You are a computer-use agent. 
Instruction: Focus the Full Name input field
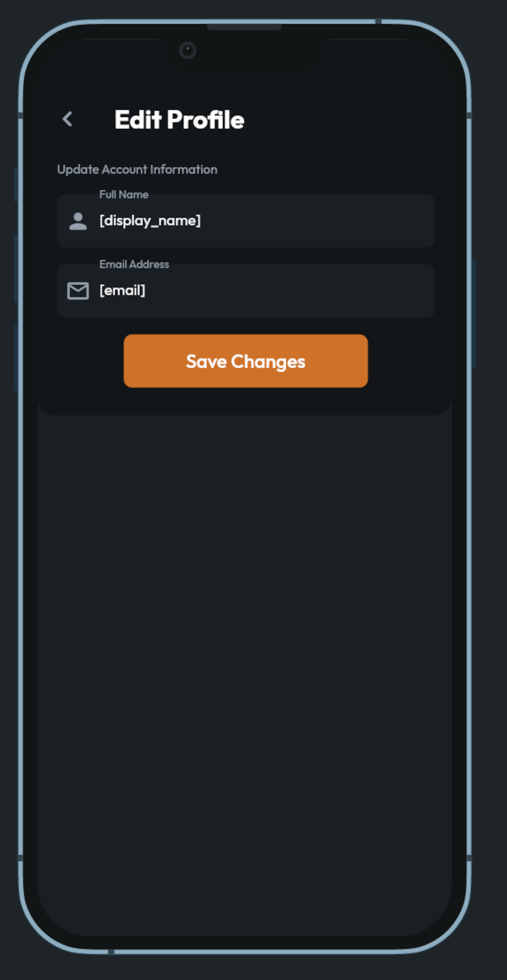point(246,221)
